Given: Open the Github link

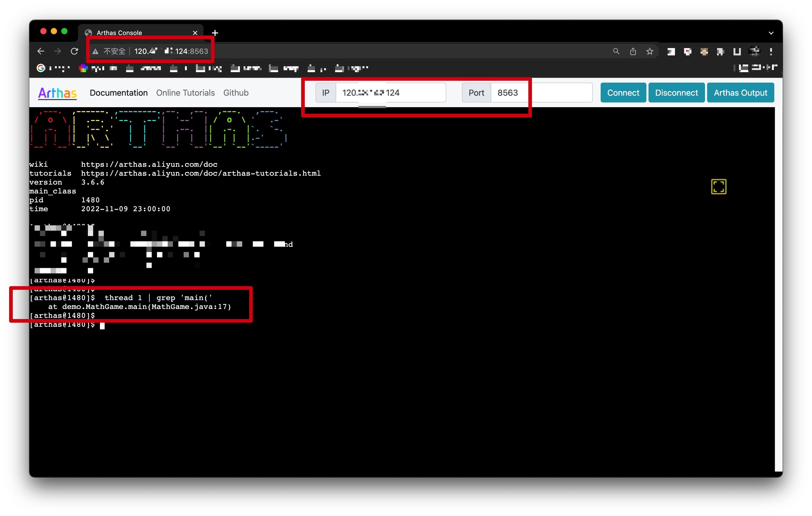Looking at the screenshot, I should [236, 93].
